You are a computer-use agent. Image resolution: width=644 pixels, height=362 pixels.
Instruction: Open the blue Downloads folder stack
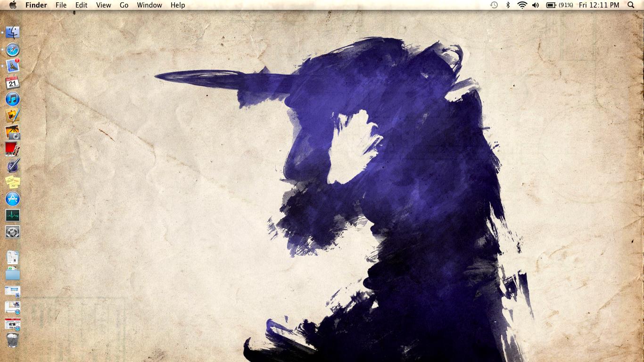13,274
